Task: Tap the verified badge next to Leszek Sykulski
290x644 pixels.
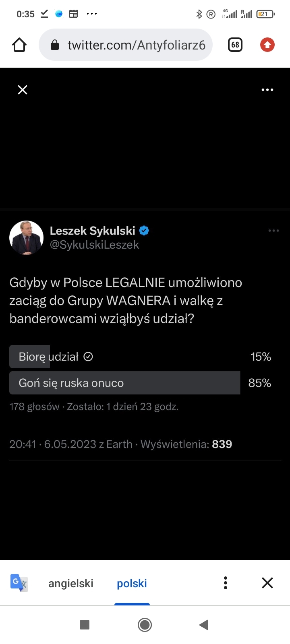Action: click(144, 231)
